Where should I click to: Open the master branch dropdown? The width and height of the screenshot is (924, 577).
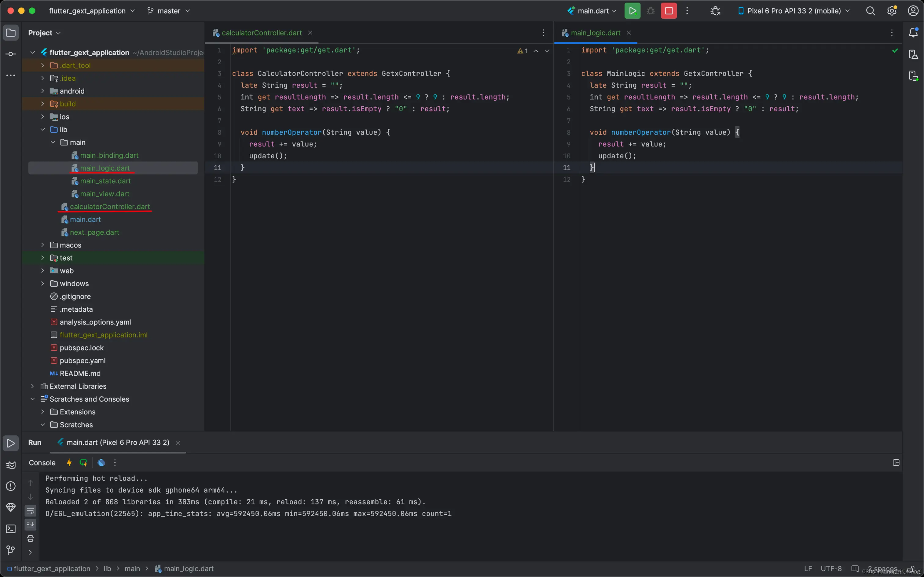click(169, 11)
